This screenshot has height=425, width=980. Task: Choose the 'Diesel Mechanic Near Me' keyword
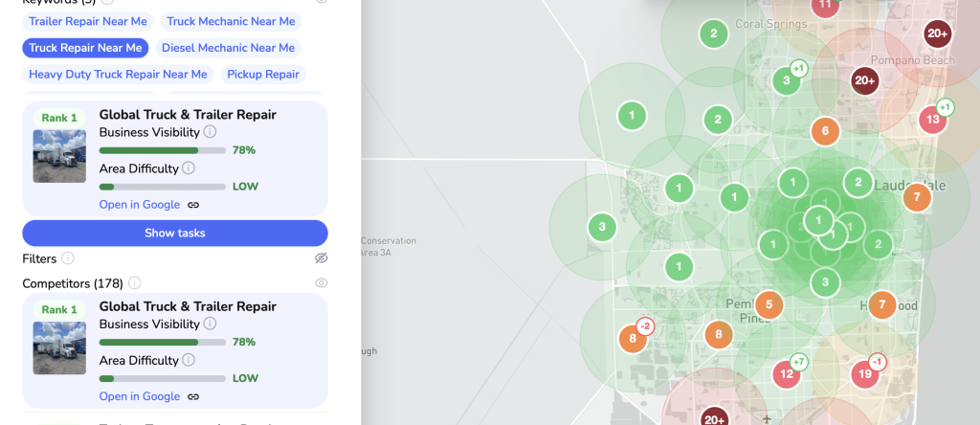[x=228, y=48]
